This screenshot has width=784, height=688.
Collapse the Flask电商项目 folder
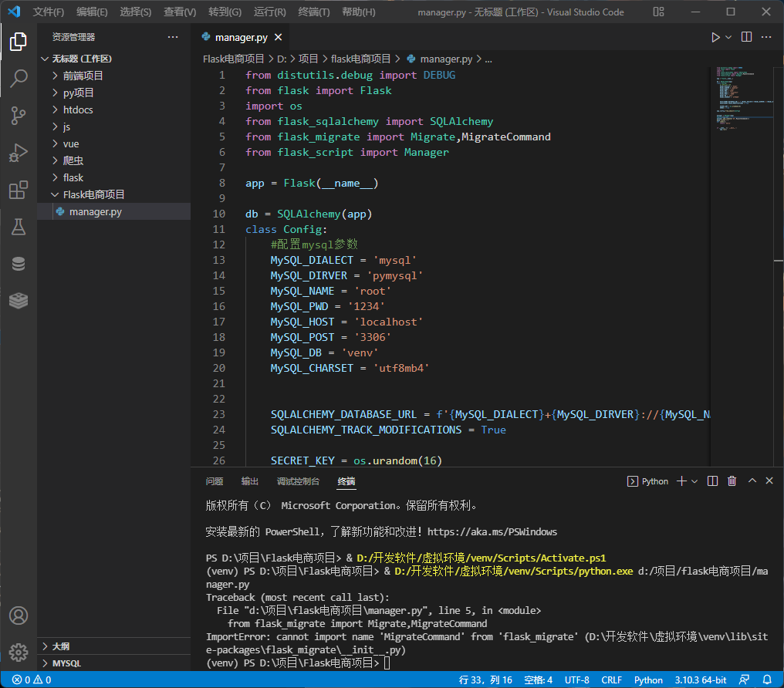pos(56,194)
